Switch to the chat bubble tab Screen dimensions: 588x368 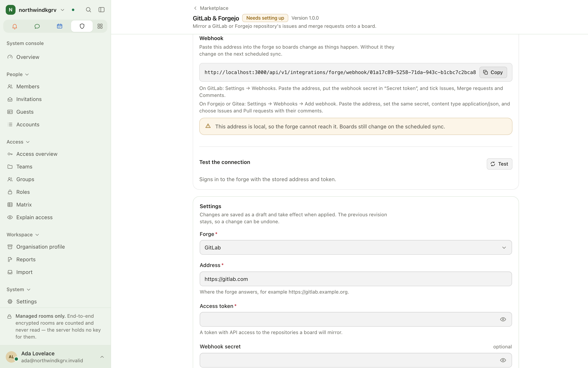[x=37, y=26]
